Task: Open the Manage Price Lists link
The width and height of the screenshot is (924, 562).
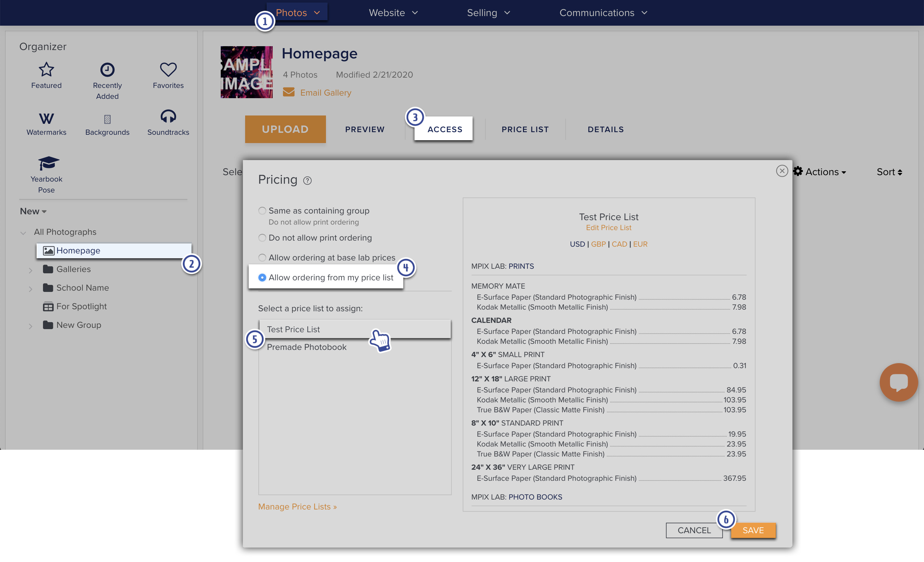Action: click(x=297, y=507)
